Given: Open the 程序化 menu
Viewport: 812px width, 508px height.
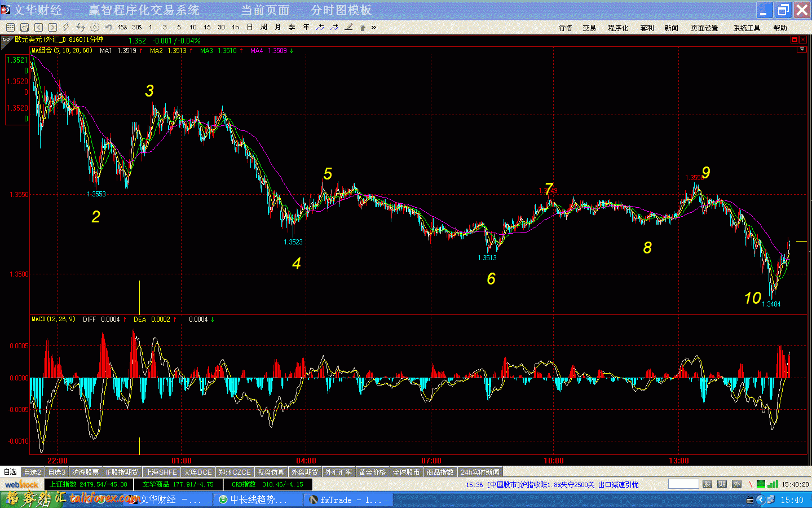Looking at the screenshot, I should pyautogui.click(x=617, y=28).
